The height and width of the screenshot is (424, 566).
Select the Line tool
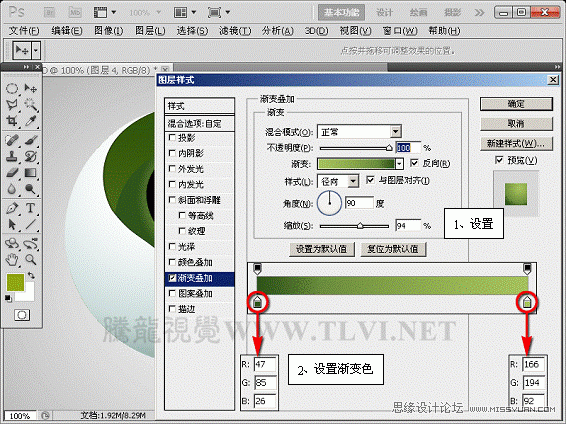31,224
